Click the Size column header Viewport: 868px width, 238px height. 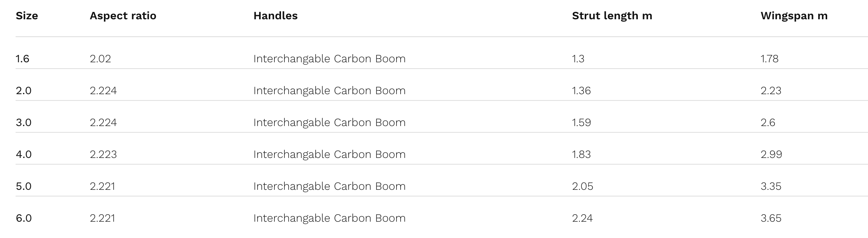(27, 16)
